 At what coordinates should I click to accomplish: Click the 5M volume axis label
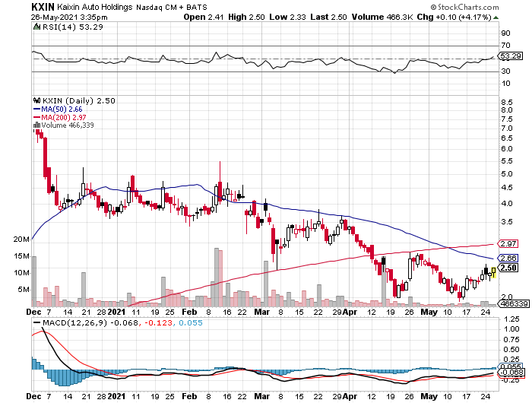tap(24, 290)
